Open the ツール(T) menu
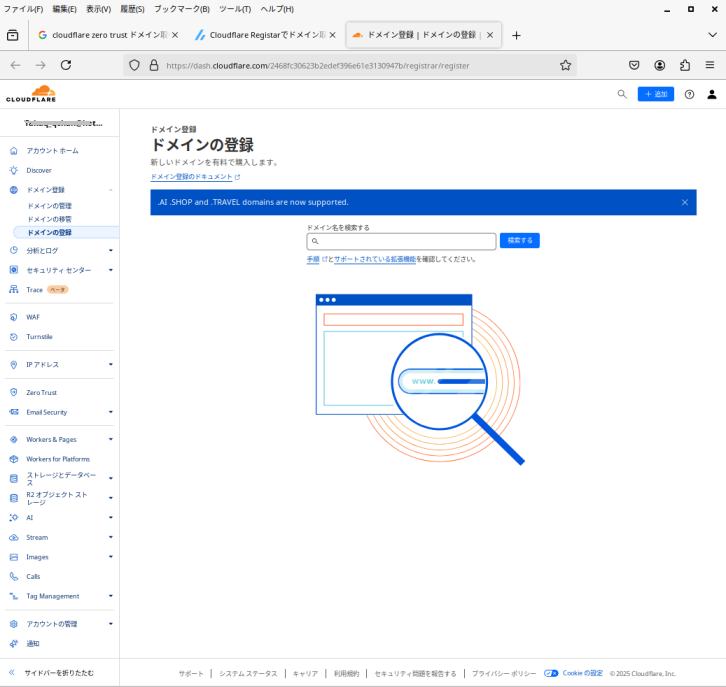The image size is (726, 687). coord(235,9)
